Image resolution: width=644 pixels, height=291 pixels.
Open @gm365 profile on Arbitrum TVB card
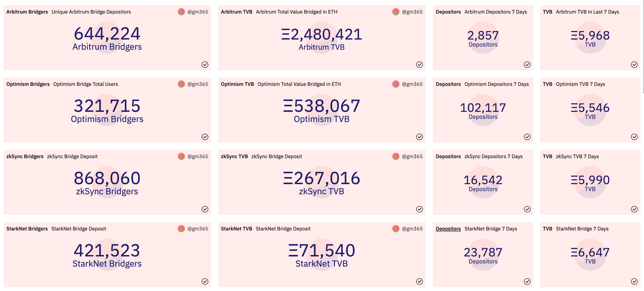(x=412, y=12)
